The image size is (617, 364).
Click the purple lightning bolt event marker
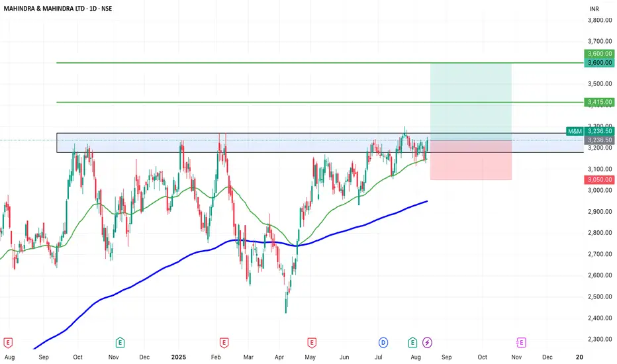click(427, 343)
